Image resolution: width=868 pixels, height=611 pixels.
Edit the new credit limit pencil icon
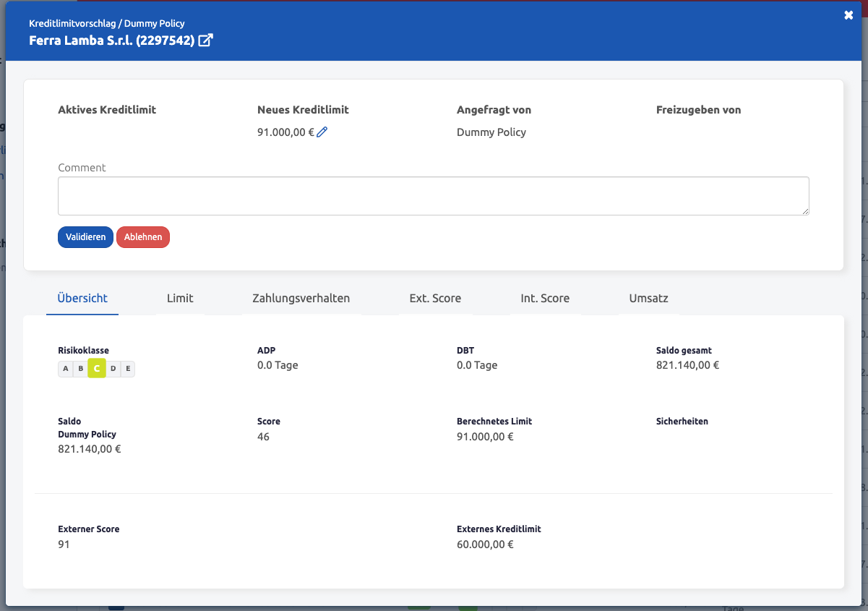pyautogui.click(x=322, y=132)
